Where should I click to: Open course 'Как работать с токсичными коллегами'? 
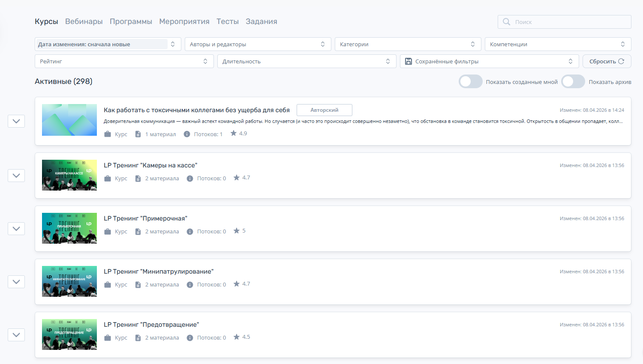(197, 110)
